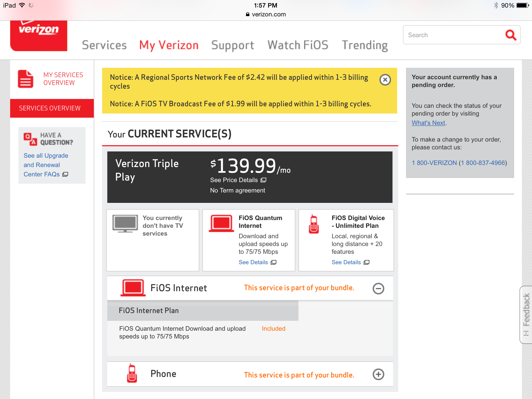Click the FiOS Quantum Internet laptop icon
The height and width of the screenshot is (399, 532).
(x=221, y=223)
